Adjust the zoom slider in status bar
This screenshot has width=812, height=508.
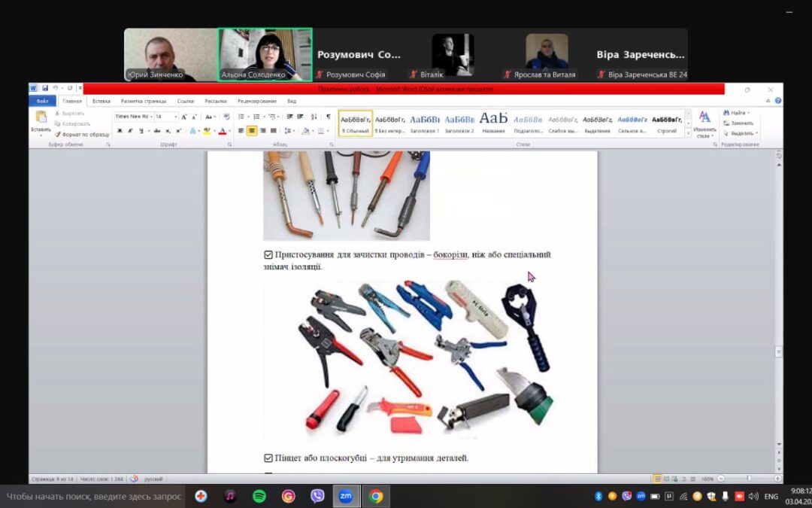pyautogui.click(x=749, y=479)
